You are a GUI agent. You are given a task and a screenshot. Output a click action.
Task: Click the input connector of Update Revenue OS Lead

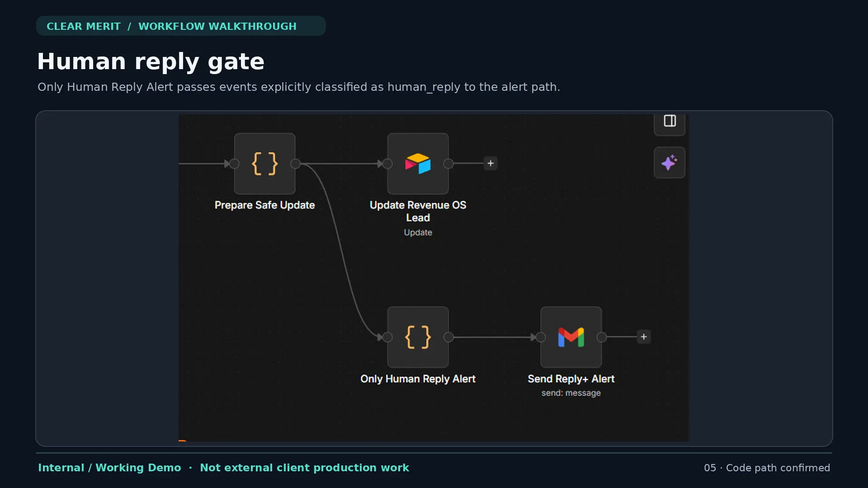tap(387, 164)
